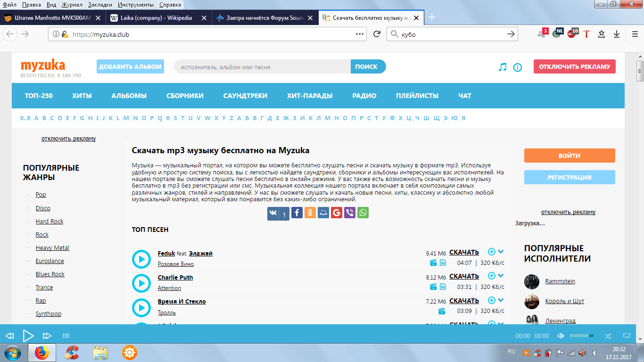Image resolution: width=644 pixels, height=362 pixels.
Task: Play Feduk's track Розовое Вино
Action: tap(141, 259)
